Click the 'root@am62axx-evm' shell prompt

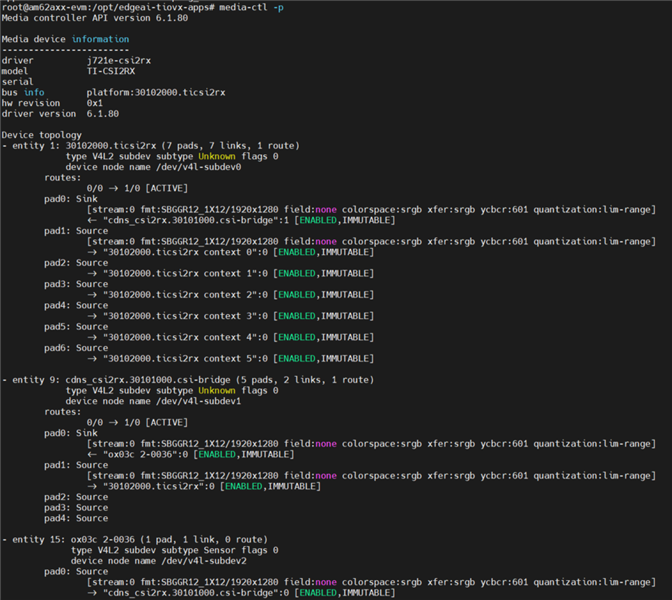click(108, 7)
